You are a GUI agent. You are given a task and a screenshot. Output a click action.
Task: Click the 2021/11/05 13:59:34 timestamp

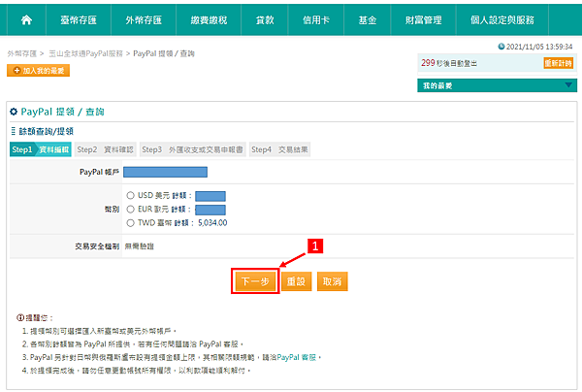tap(539, 47)
